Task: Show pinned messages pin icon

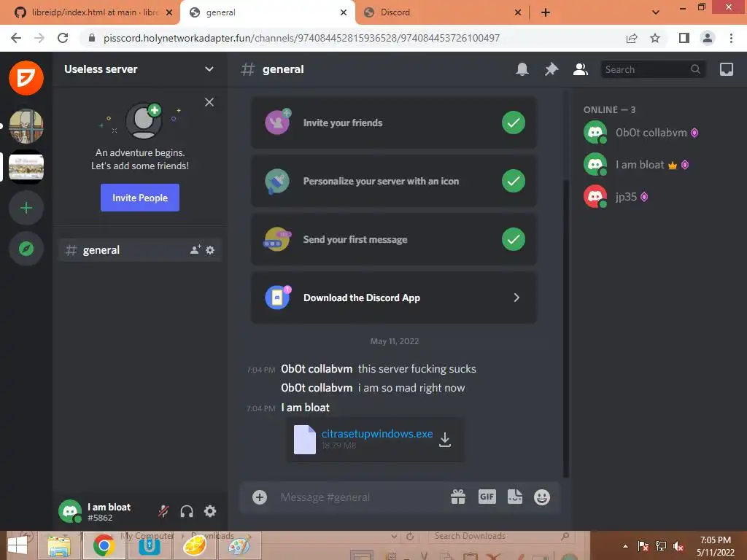Action: (551, 69)
